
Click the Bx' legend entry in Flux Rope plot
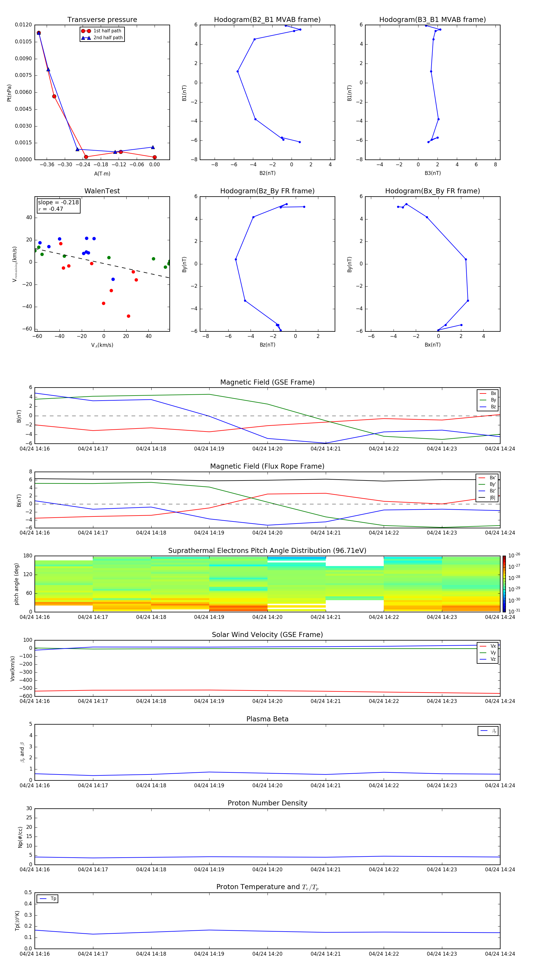487,478
